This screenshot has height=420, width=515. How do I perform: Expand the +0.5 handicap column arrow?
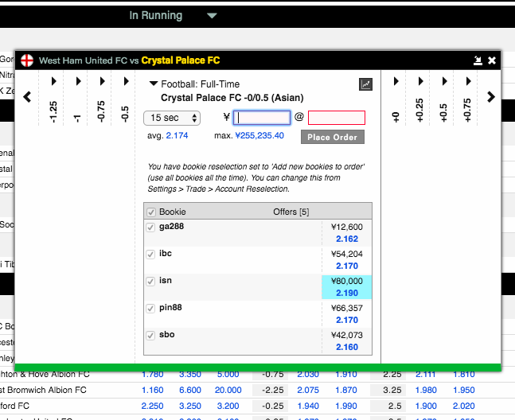coord(444,81)
